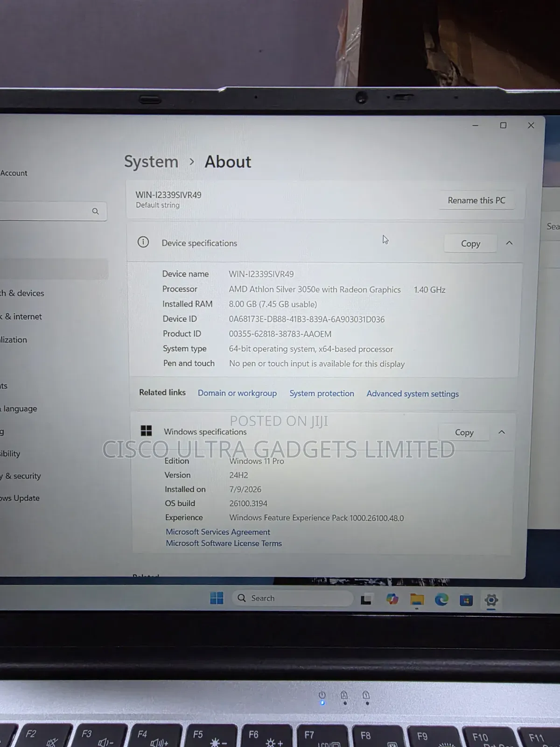Select Network & internet in the sidebar
560x747 pixels.
[x=21, y=317]
